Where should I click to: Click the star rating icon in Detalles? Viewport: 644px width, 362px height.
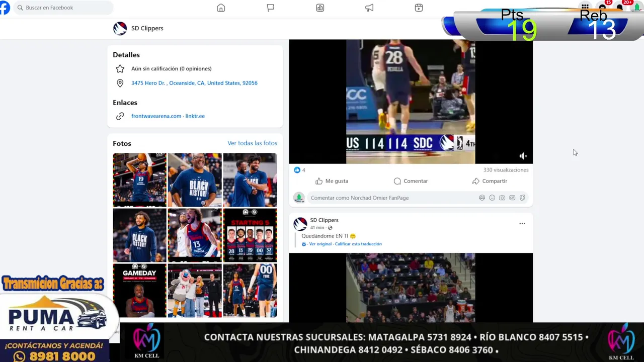(120, 68)
